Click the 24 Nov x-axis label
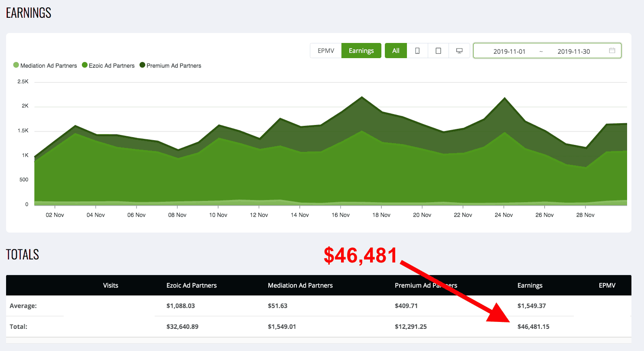Viewport: 644px width, 351px height. point(504,215)
